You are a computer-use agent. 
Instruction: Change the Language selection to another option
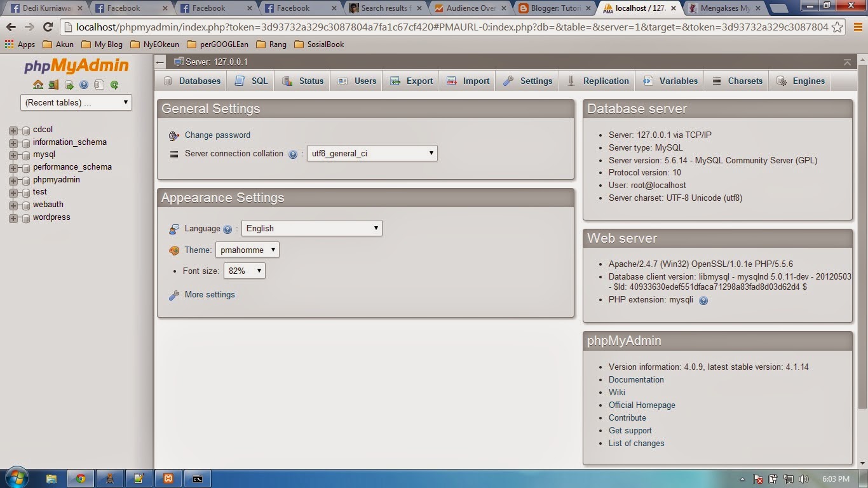tap(311, 228)
